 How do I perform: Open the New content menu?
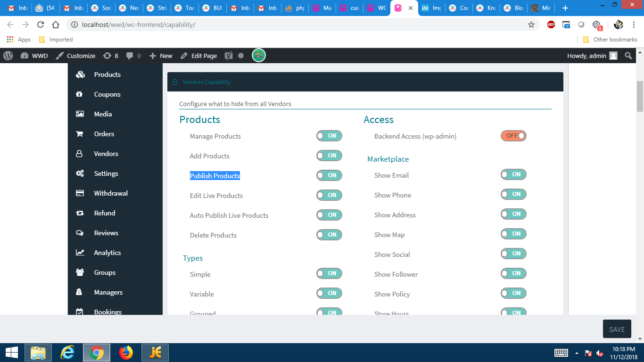click(x=161, y=56)
